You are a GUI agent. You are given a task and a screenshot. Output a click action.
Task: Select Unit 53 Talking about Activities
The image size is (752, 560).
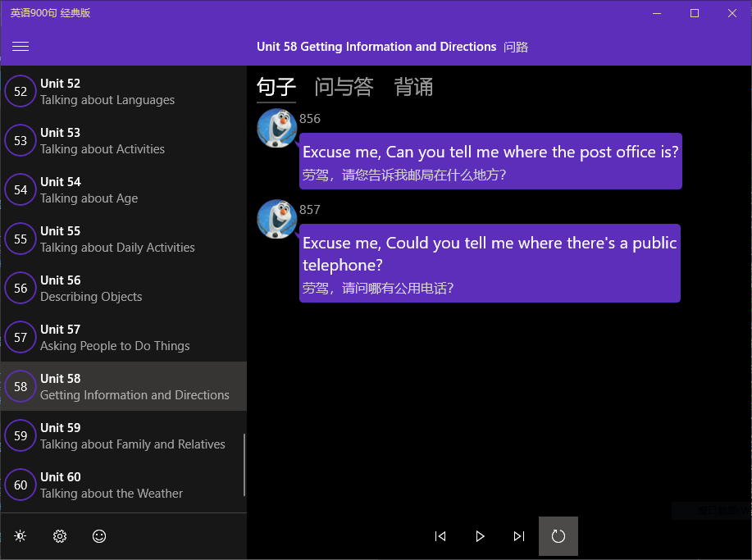coord(124,140)
